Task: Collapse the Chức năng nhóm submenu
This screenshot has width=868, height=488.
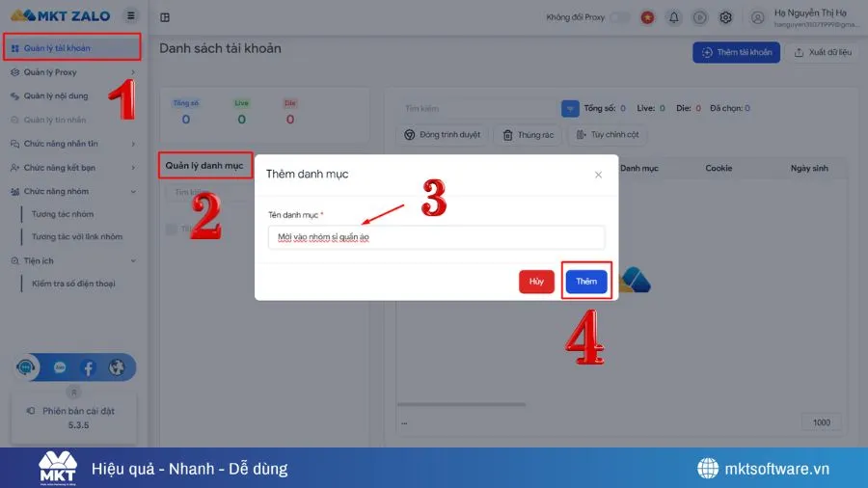Action: pyautogui.click(x=133, y=191)
